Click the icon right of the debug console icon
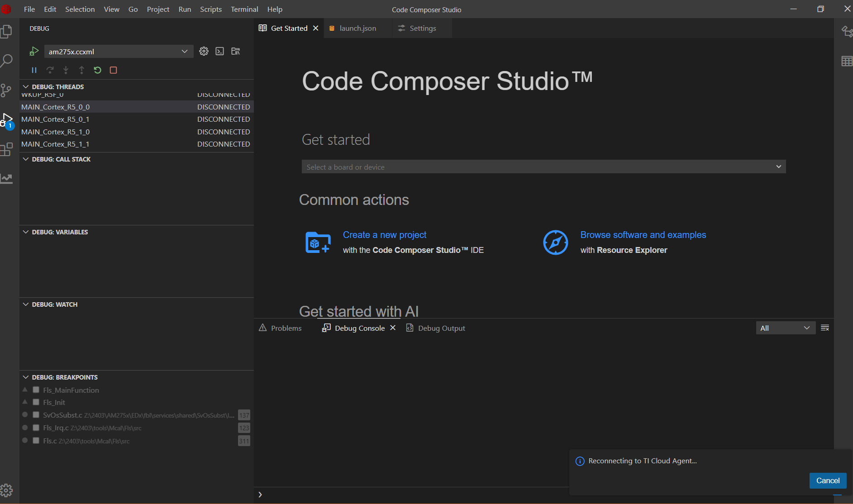This screenshot has height=504, width=853. (x=236, y=51)
